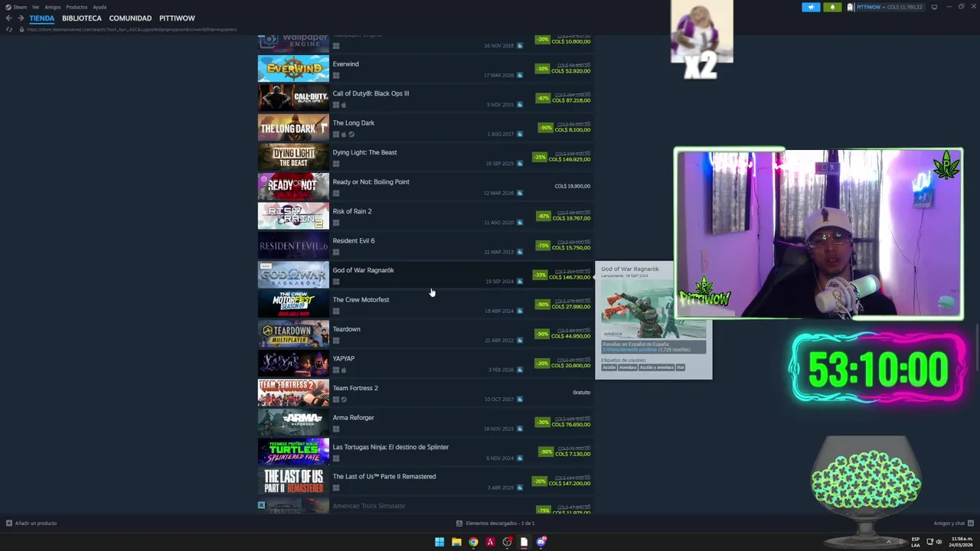This screenshot has width=980, height=551.
Task: Click the taskbar clock and date
Action: point(962,542)
